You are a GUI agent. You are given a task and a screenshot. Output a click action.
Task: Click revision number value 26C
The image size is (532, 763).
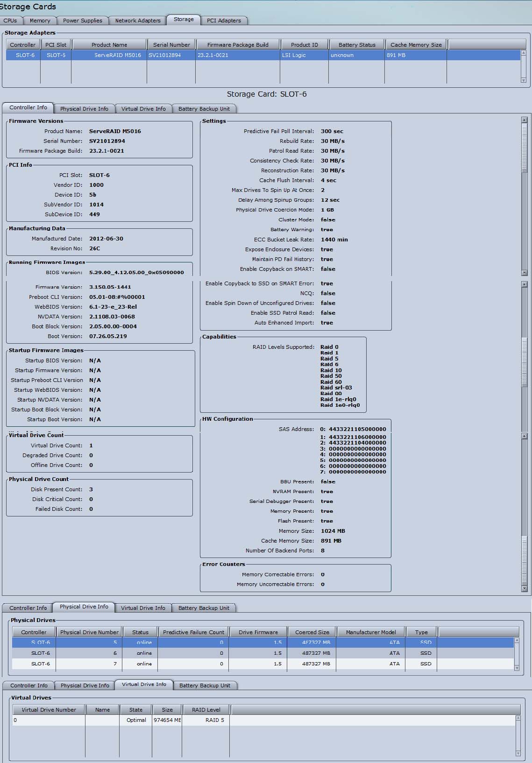pyautogui.click(x=94, y=248)
